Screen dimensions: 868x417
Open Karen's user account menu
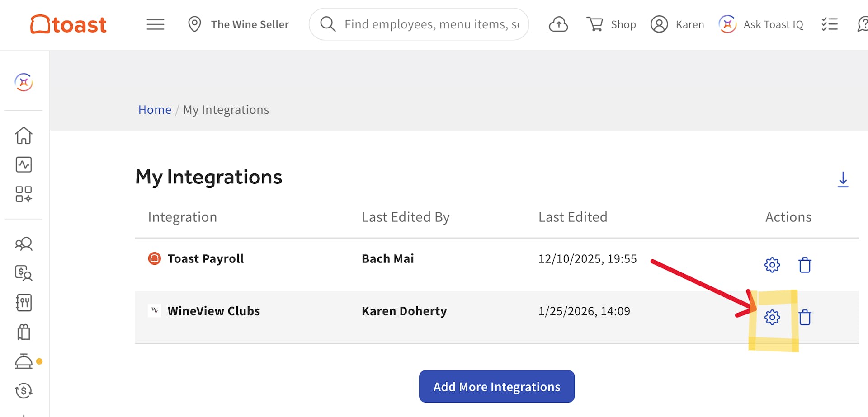[677, 24]
